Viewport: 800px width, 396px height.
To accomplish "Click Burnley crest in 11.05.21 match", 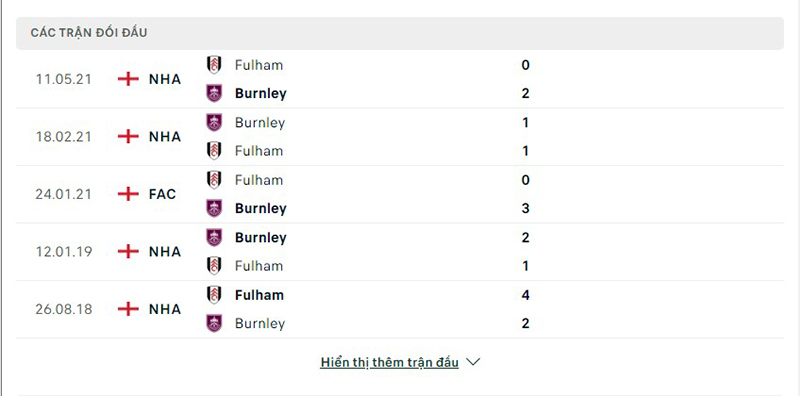I will [214, 93].
